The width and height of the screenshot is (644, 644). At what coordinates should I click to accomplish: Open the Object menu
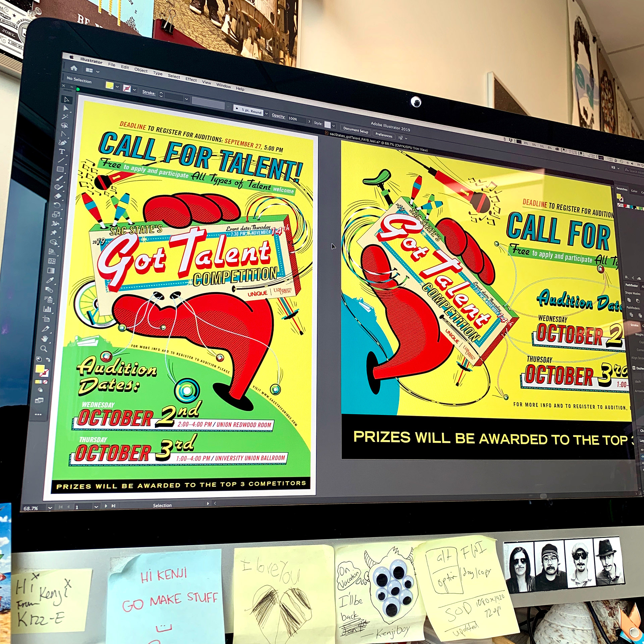[141, 70]
